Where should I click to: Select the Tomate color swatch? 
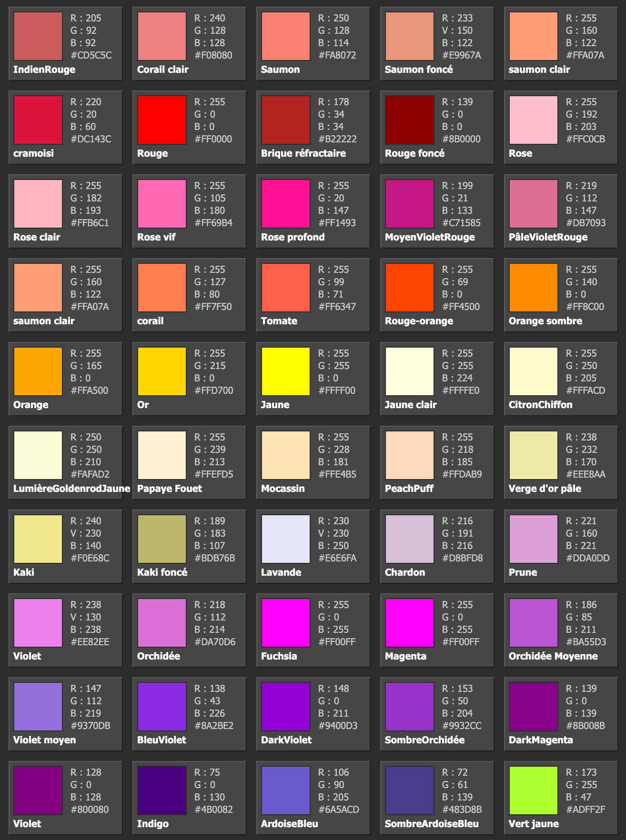[x=286, y=288]
